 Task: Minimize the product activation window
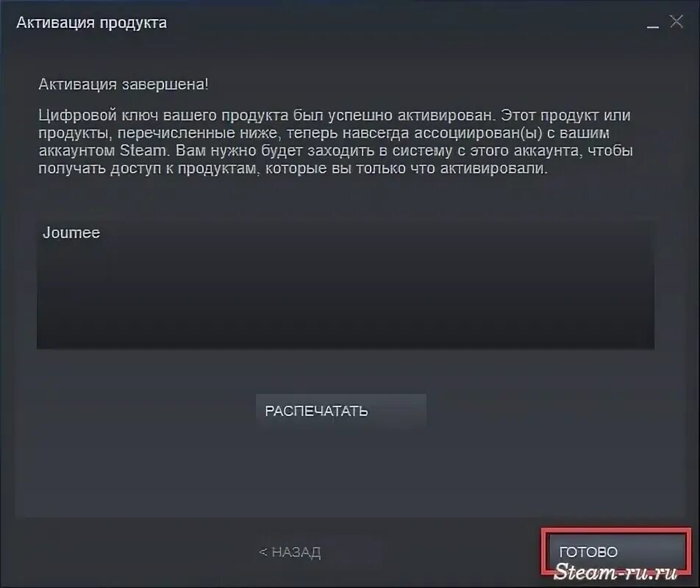[653, 24]
